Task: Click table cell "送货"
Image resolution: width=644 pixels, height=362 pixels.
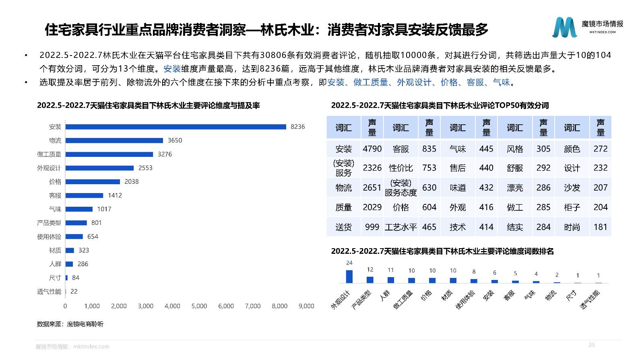Action: tap(344, 227)
